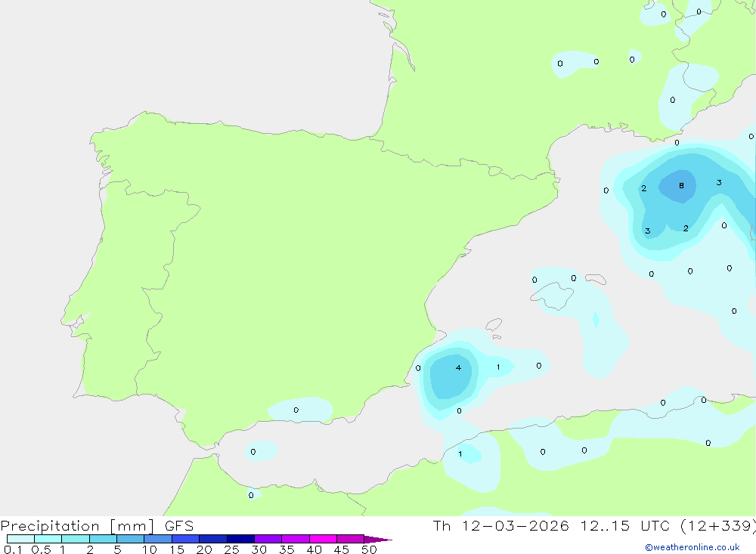Click the 20–25 mm legend color swatch
Viewport: 756px width, 554px height.
213,539
